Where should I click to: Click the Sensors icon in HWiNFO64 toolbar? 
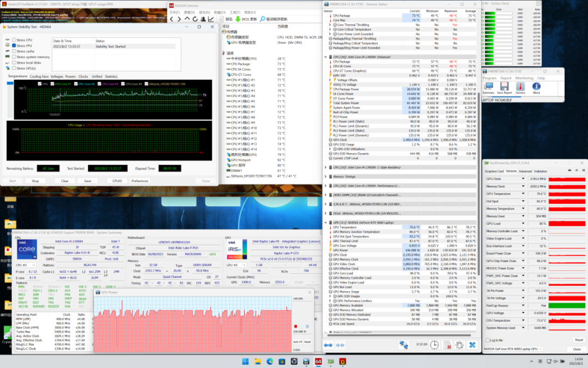pyautogui.click(x=519, y=86)
